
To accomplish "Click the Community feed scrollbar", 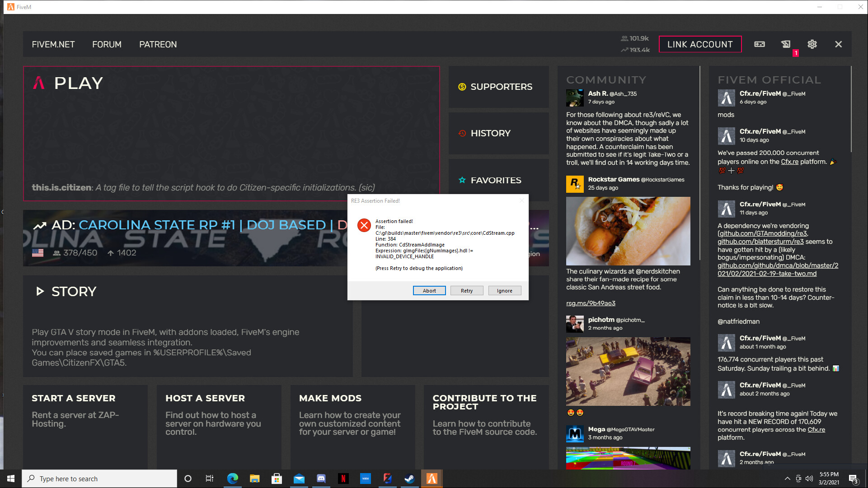I will [x=700, y=163].
